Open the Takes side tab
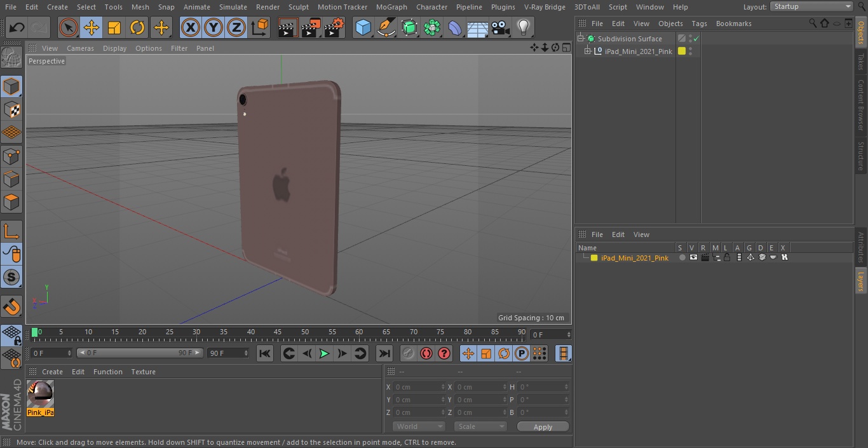The width and height of the screenshot is (868, 448). point(861,62)
